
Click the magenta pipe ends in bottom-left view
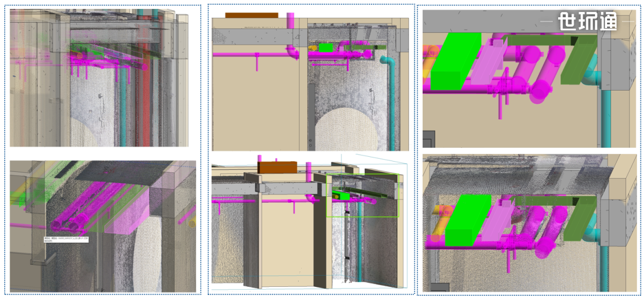[x=66, y=227]
